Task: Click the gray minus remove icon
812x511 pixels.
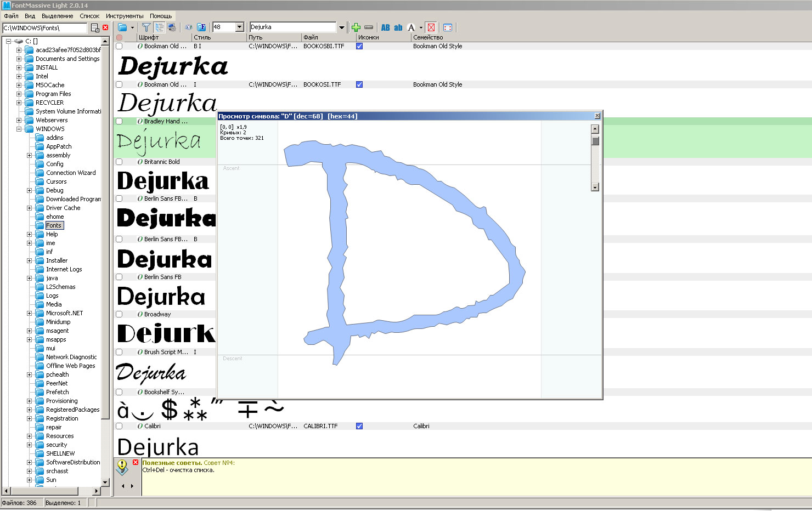Action: pyautogui.click(x=369, y=27)
